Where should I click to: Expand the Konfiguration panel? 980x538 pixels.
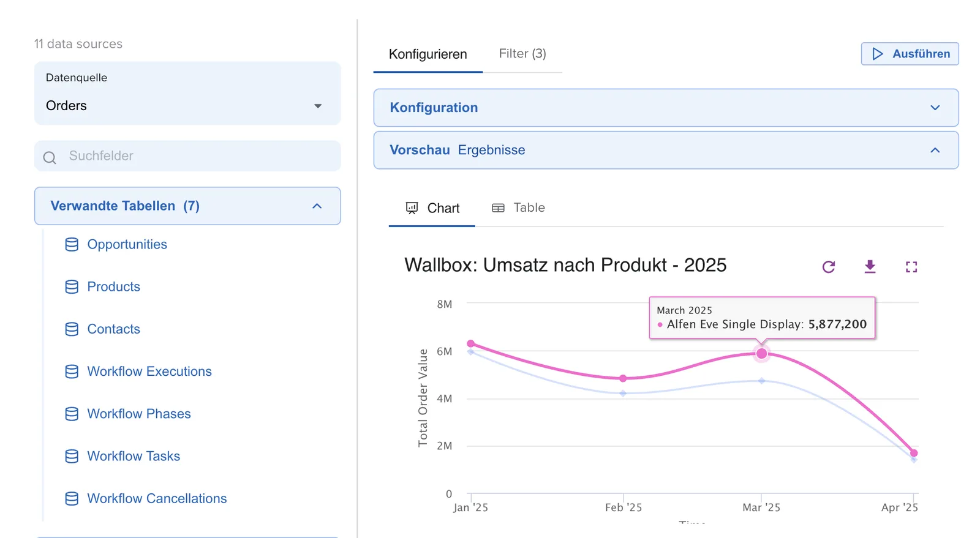[x=666, y=108]
